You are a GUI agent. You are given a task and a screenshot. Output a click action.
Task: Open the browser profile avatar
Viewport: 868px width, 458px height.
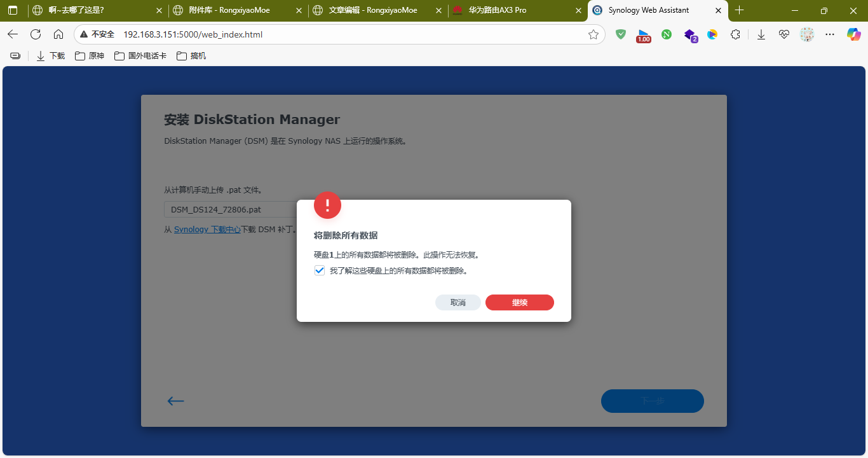(807, 34)
